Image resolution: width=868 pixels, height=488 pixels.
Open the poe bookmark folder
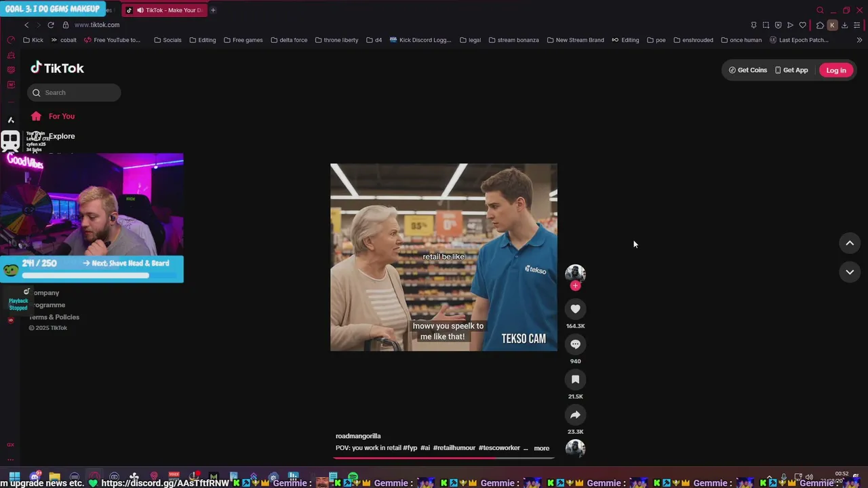point(656,40)
